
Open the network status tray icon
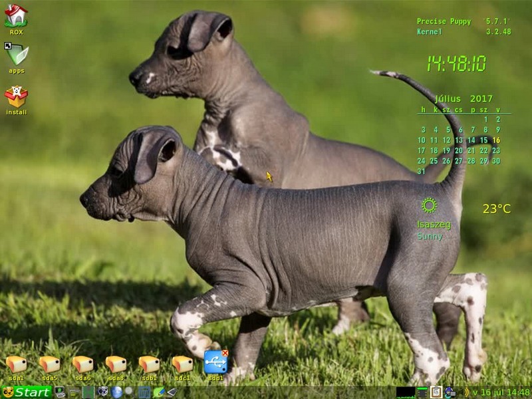(450, 392)
